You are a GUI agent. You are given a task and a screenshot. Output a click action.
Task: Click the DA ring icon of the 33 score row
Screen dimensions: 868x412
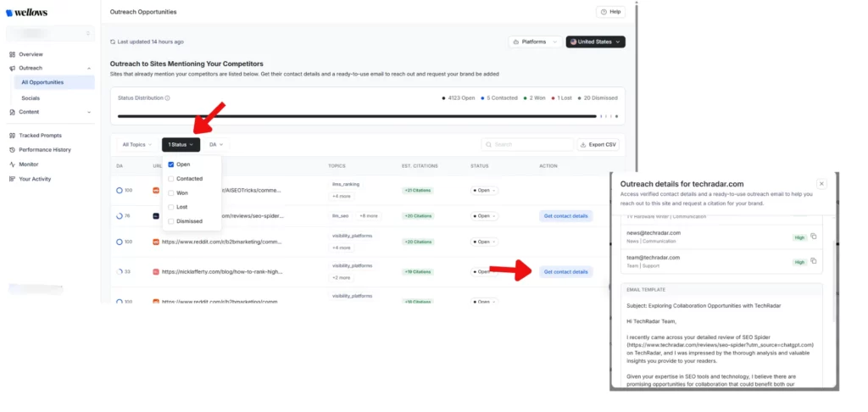pyautogui.click(x=119, y=272)
